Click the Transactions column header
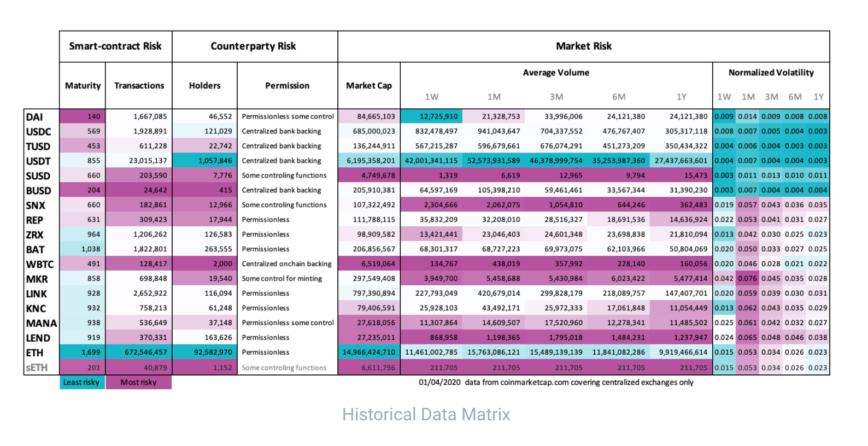The image size is (868, 446). pyautogui.click(x=139, y=86)
